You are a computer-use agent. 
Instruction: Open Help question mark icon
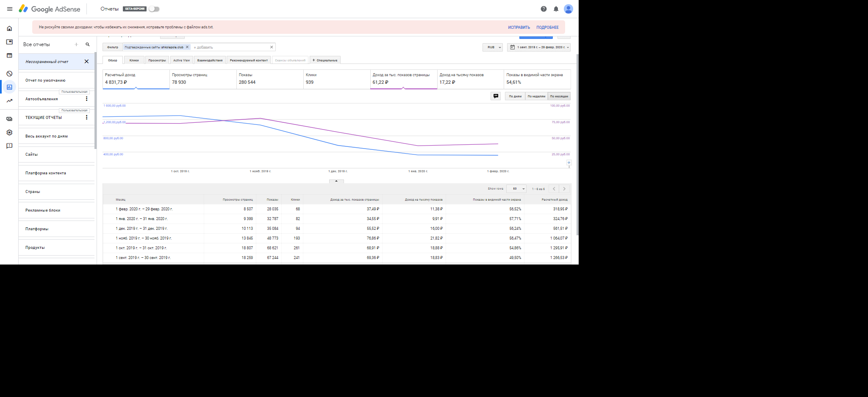(544, 9)
